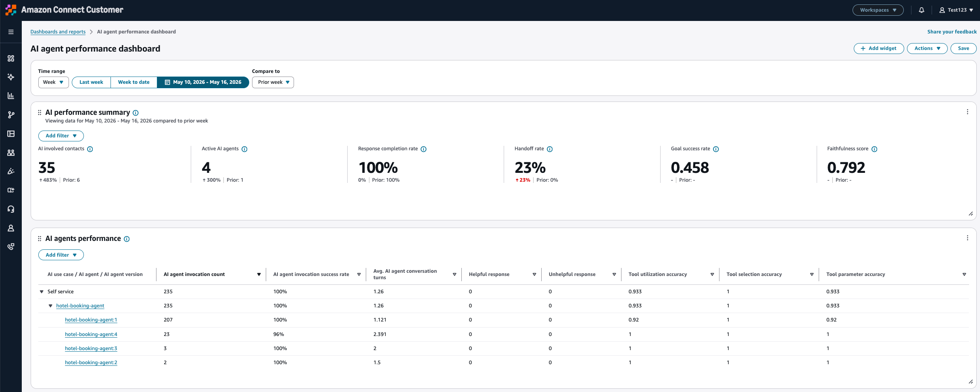Open the Share your feedback link
The width and height of the screenshot is (980, 392).
point(952,32)
